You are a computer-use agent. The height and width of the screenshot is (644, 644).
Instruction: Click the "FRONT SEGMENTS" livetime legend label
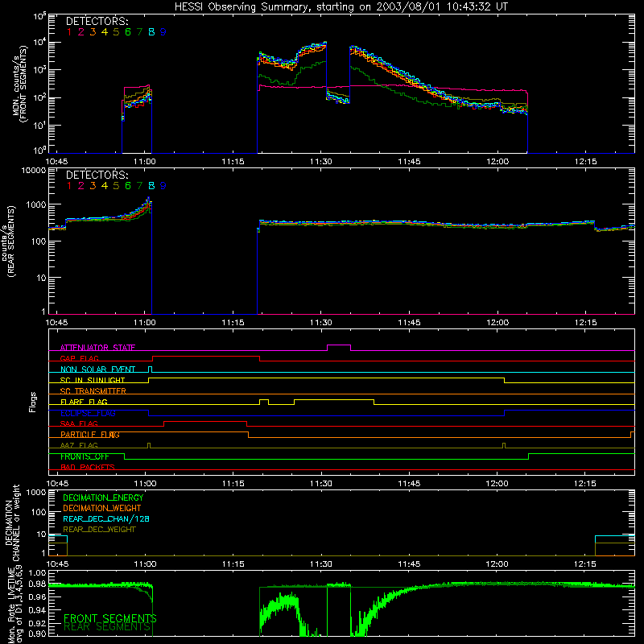coord(110,618)
